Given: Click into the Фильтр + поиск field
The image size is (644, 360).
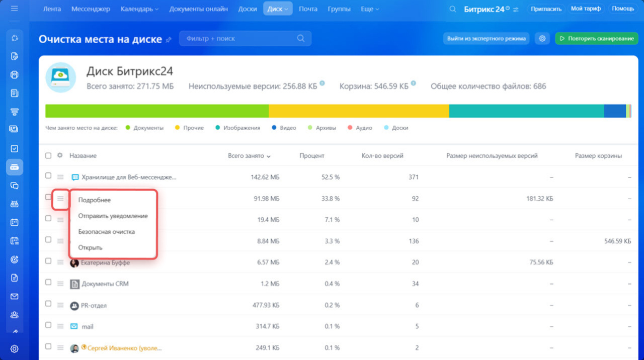Looking at the screenshot, I should [x=245, y=38].
